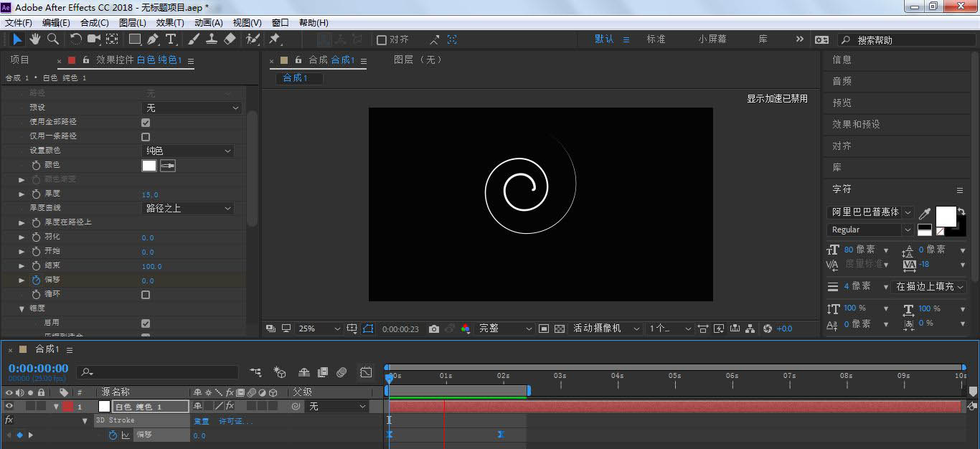This screenshot has height=449, width=980.
Task: Select the Zoom magnifier tool
Action: [x=52, y=39]
